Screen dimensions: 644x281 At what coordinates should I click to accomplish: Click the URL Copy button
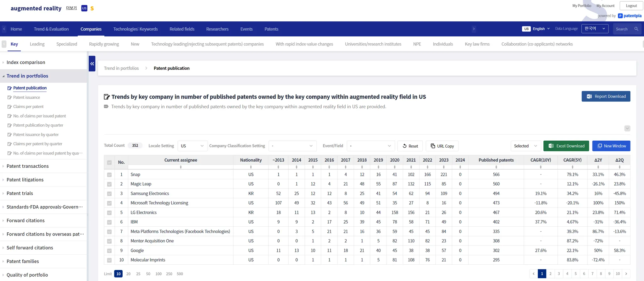(442, 146)
